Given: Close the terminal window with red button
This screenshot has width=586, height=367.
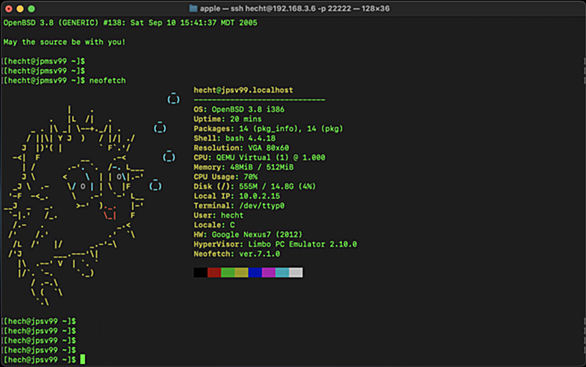Looking at the screenshot, I should click(x=9, y=9).
